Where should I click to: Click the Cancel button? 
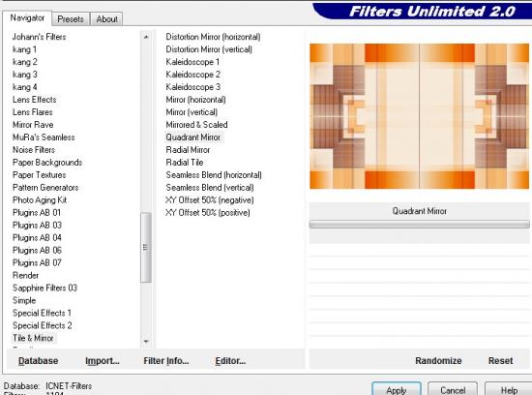[x=453, y=389]
